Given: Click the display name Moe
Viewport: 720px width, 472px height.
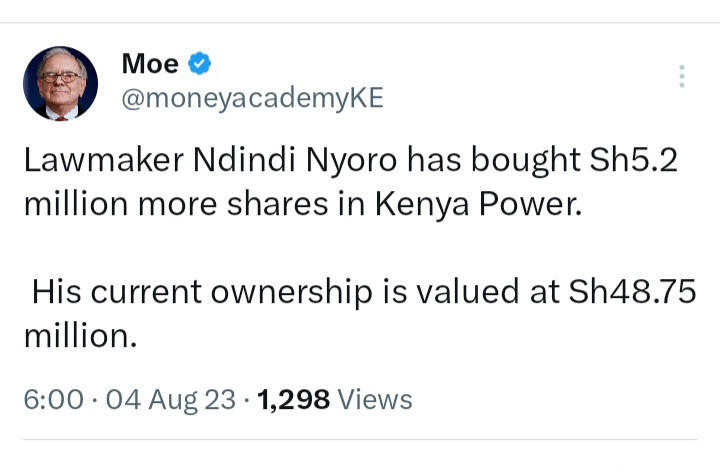Looking at the screenshot, I should tap(150, 64).
